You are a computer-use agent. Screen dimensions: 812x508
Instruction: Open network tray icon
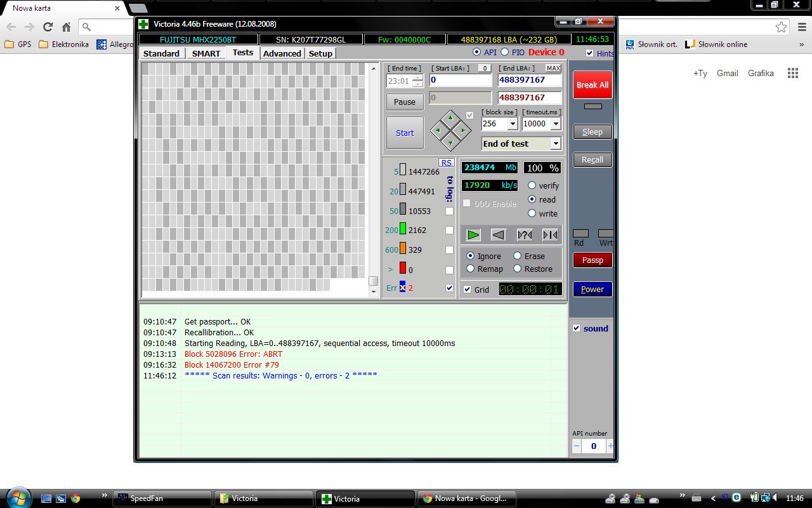tap(766, 498)
